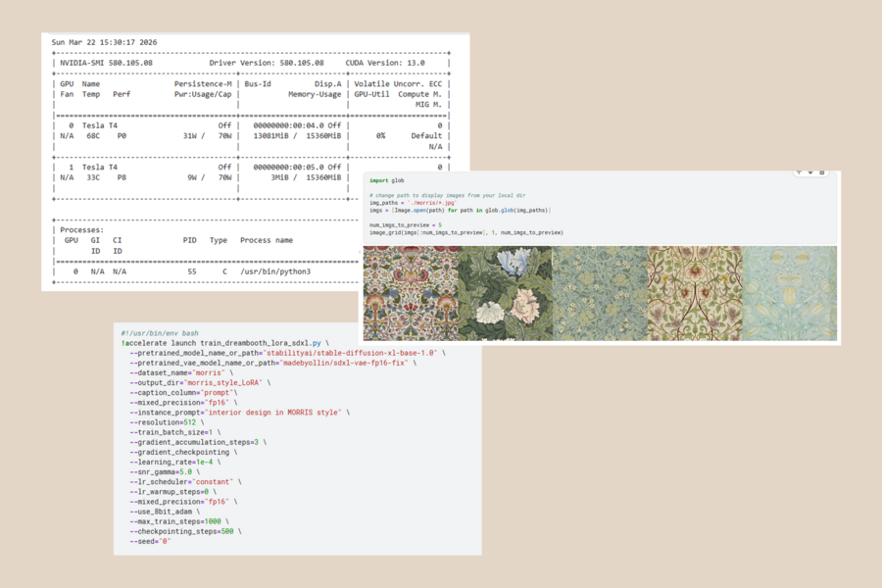
Task: Click the pale blue tulip pattern image
Action: [x=790, y=293]
